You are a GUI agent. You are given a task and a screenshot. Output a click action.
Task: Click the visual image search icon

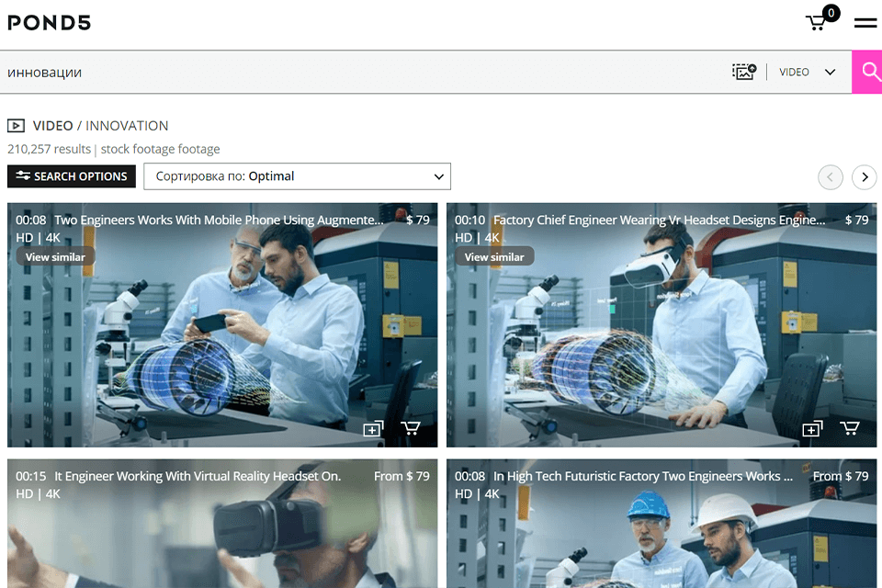tap(743, 72)
